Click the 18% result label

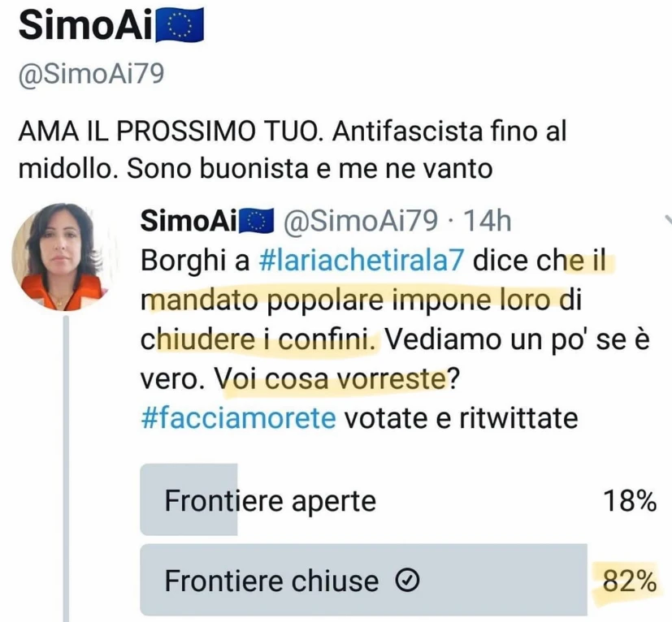point(627,501)
